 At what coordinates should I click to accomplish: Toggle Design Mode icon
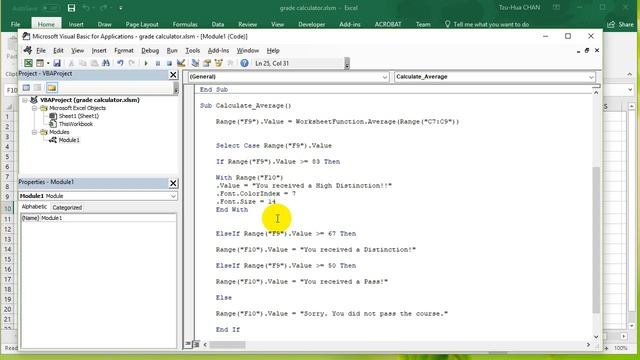click(181, 63)
